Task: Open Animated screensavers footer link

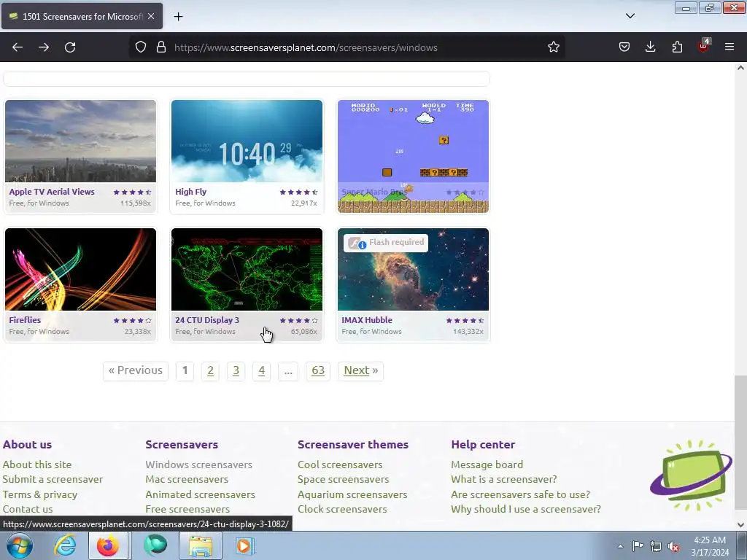Action: [x=200, y=495]
